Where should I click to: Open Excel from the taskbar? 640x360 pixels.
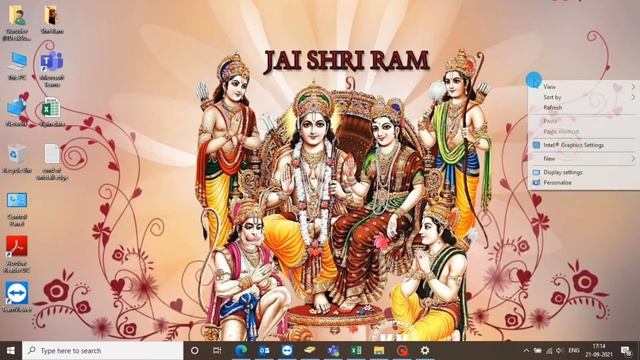(x=356, y=351)
